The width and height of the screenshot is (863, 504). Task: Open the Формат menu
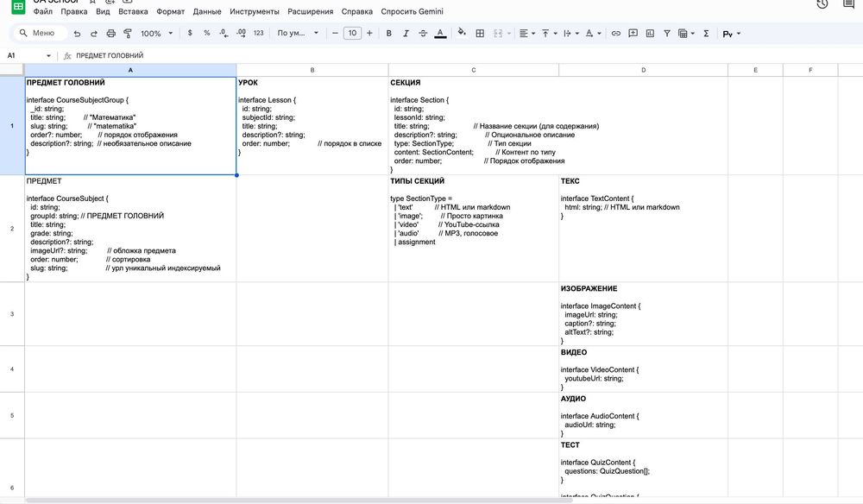171,11
